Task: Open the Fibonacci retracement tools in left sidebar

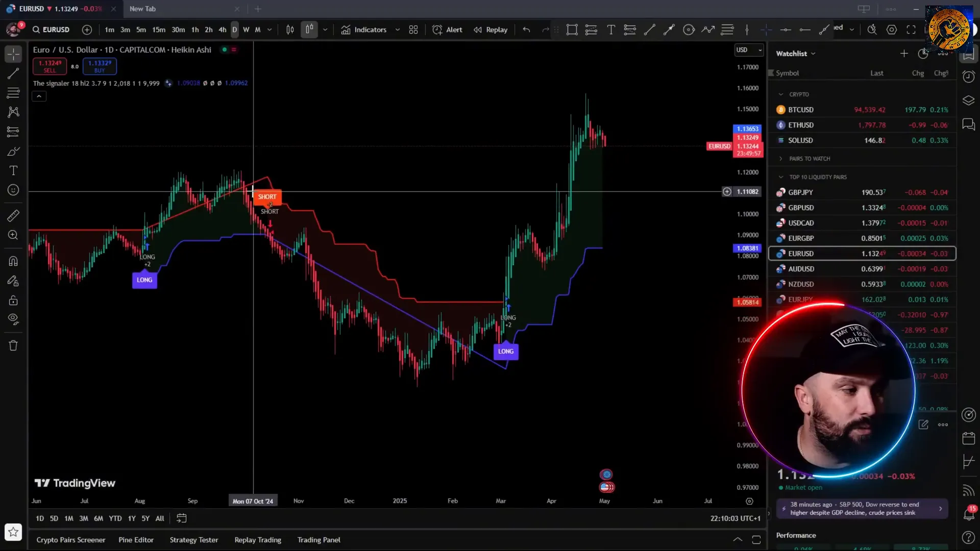Action: tap(13, 93)
